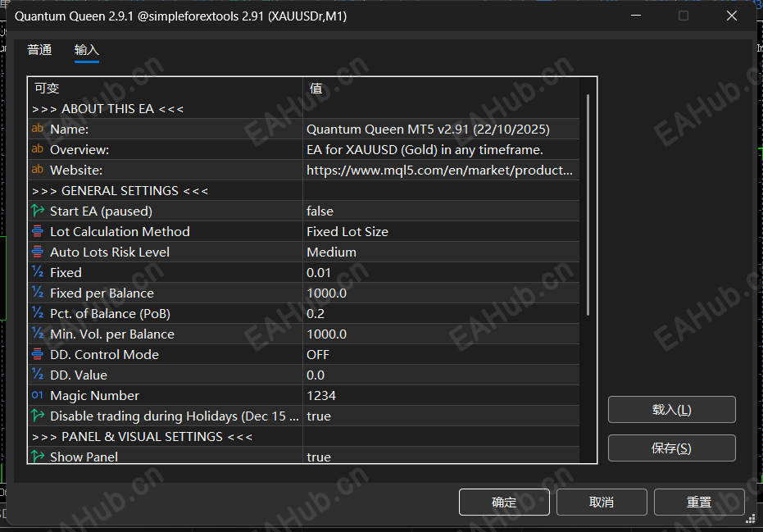Select the PANEL & VISUAL SETTINGS header row
Image resolution: width=763 pixels, height=532 pixels.
303,436
